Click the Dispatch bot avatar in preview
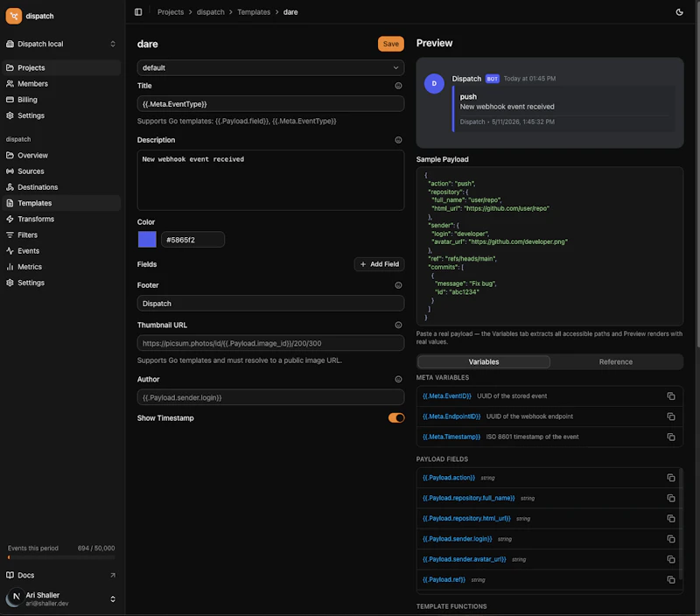700x616 pixels. 434,83
